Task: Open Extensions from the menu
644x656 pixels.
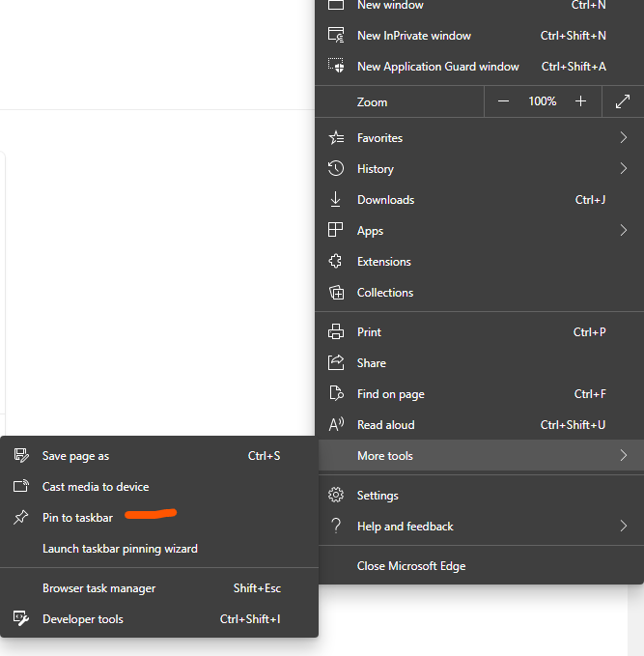Action: [479, 262]
